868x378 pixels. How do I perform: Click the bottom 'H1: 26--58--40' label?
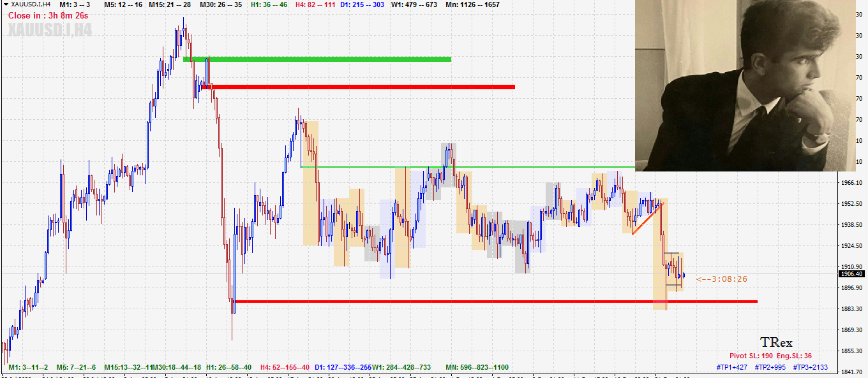tap(228, 368)
